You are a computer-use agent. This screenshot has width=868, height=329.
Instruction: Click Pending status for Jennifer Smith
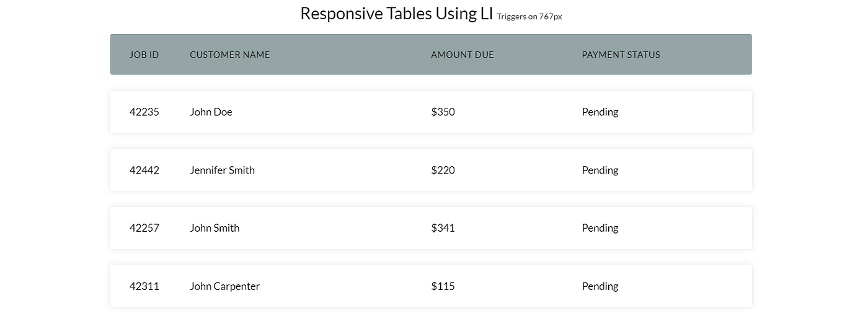[600, 170]
